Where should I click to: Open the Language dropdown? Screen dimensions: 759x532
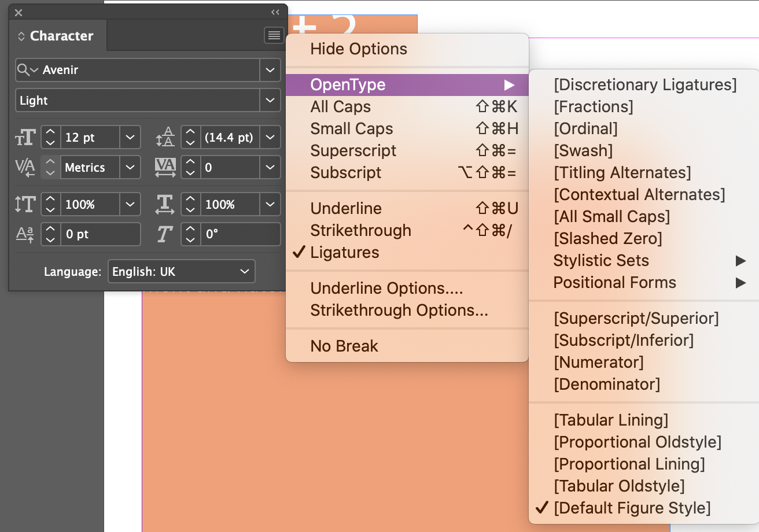[181, 271]
